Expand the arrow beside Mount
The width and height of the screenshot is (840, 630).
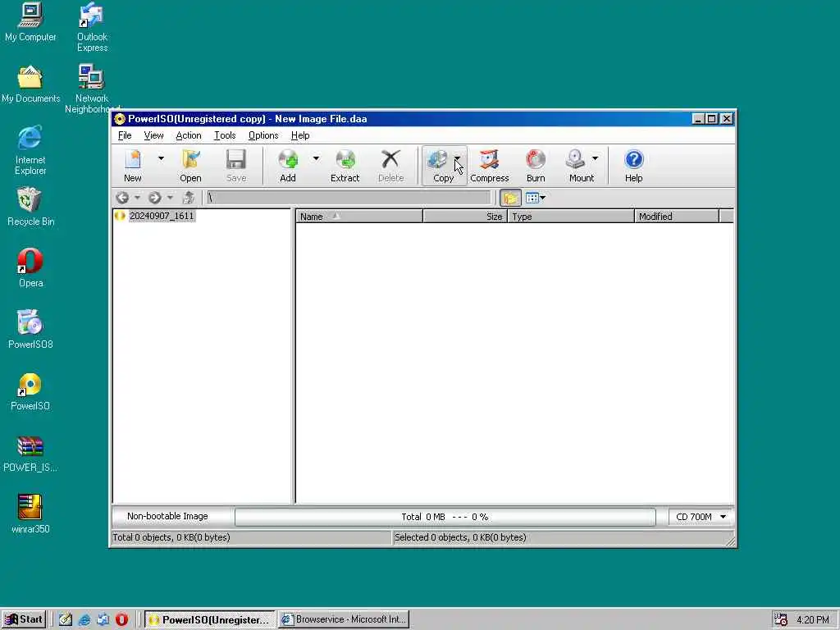596,158
